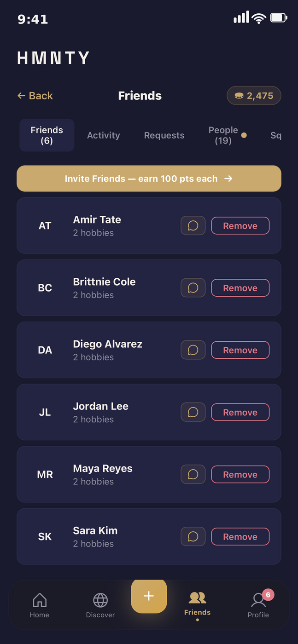
Task: Message Sara Kim using chat icon
Action: (193, 536)
